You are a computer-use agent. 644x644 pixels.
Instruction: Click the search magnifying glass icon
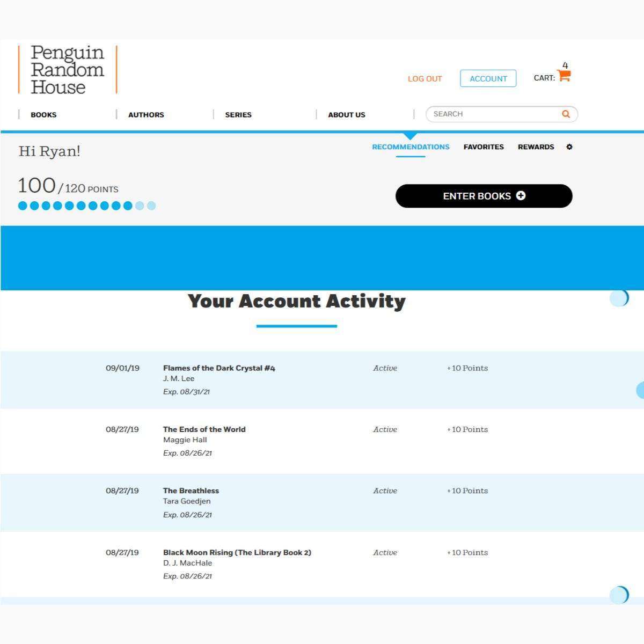[566, 114]
